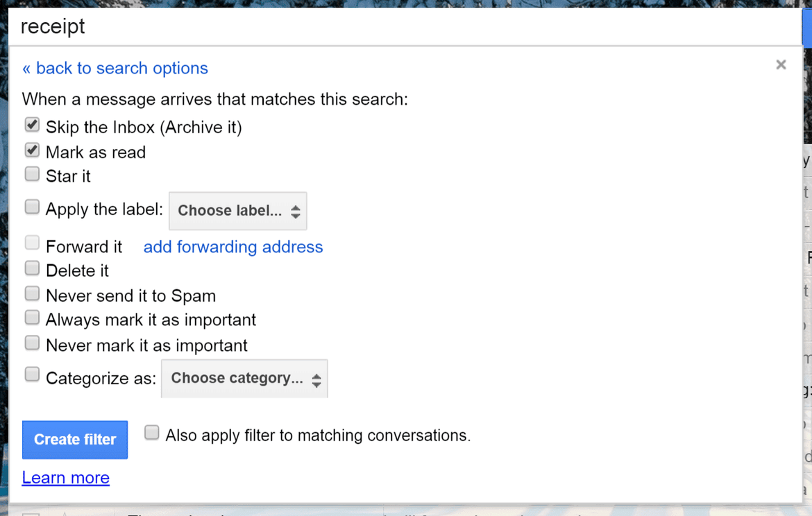Close the filter creation dialog
The image size is (812, 516).
pyautogui.click(x=781, y=64)
